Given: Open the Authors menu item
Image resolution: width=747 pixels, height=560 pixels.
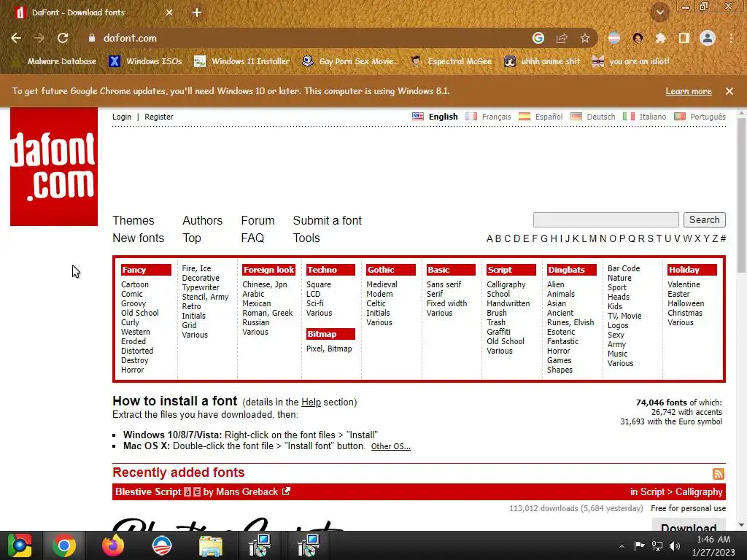Looking at the screenshot, I should coord(203,220).
